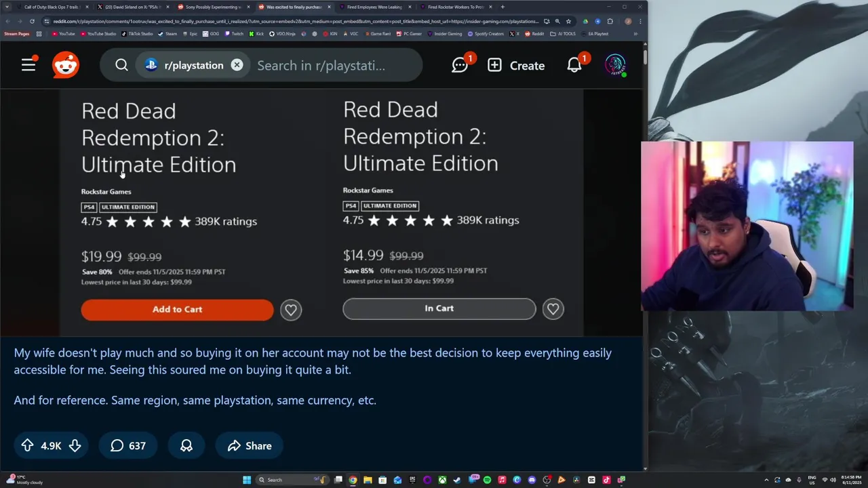Open Epic Games Launcher from taskbar

[412, 480]
